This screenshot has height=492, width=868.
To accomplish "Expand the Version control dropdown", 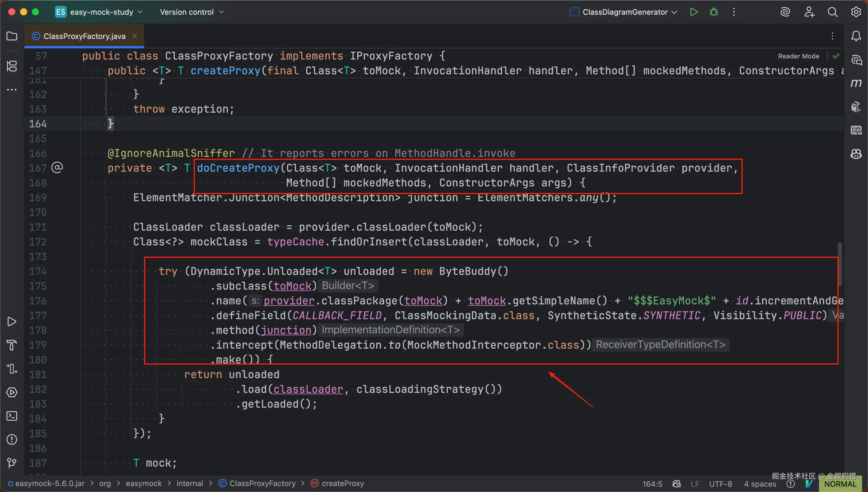I will [x=192, y=12].
